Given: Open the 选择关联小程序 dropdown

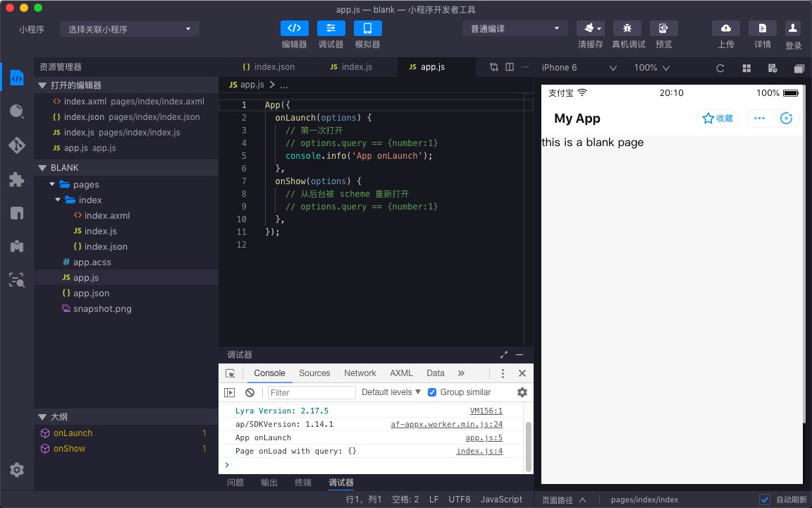Looking at the screenshot, I should 130,29.
